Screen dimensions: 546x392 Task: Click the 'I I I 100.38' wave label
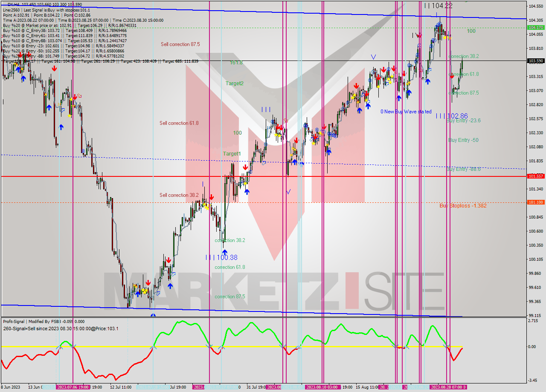pos(221,257)
